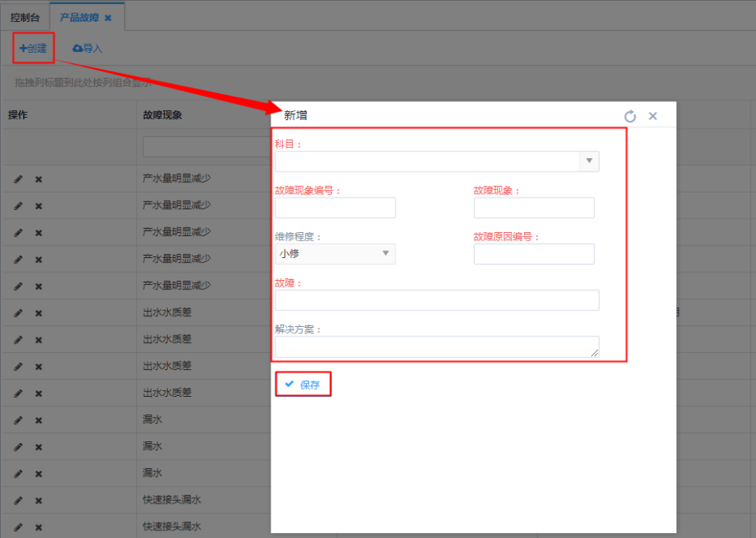Click the 导入 cloud upload icon
The height and width of the screenshot is (538, 756).
tap(78, 49)
